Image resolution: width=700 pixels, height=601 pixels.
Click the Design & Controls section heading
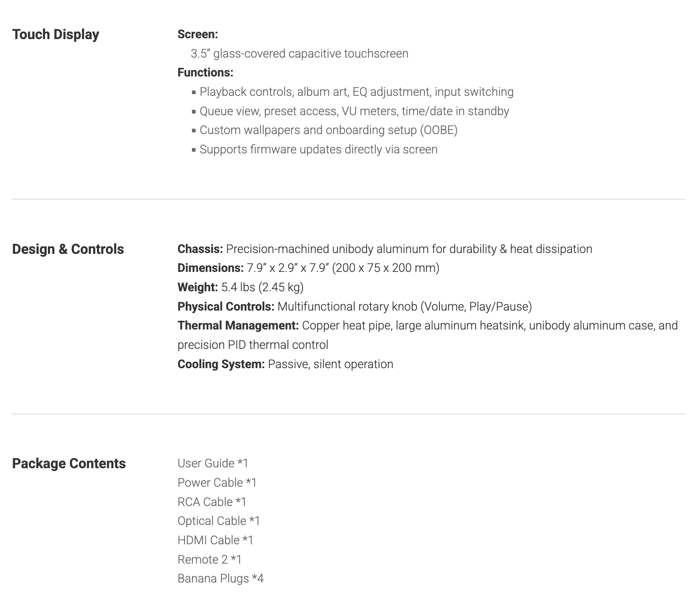point(68,249)
